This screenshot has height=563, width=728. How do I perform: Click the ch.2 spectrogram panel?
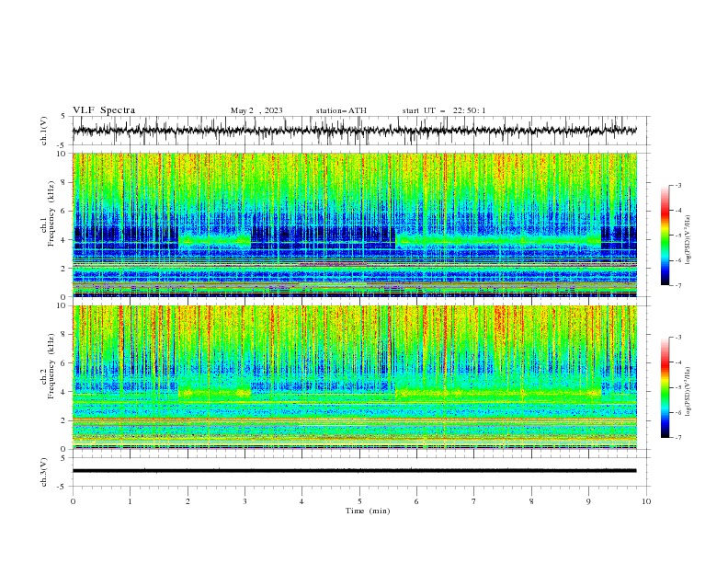355,377
